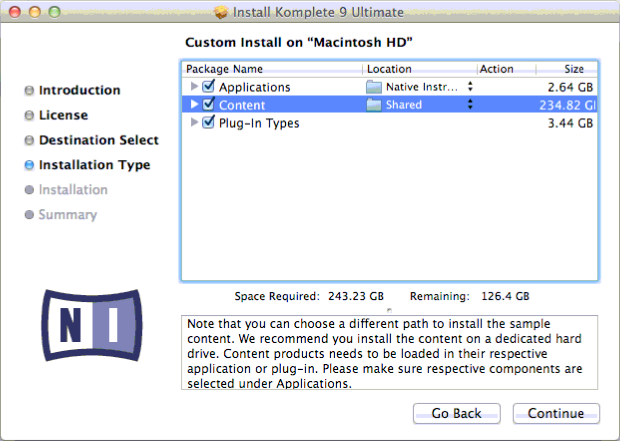Image resolution: width=620 pixels, height=441 pixels.
Task: Select the Content package row label
Action: pos(242,105)
